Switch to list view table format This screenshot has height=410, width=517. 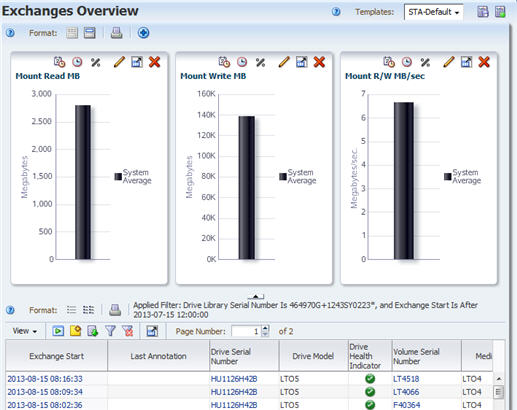[71, 310]
